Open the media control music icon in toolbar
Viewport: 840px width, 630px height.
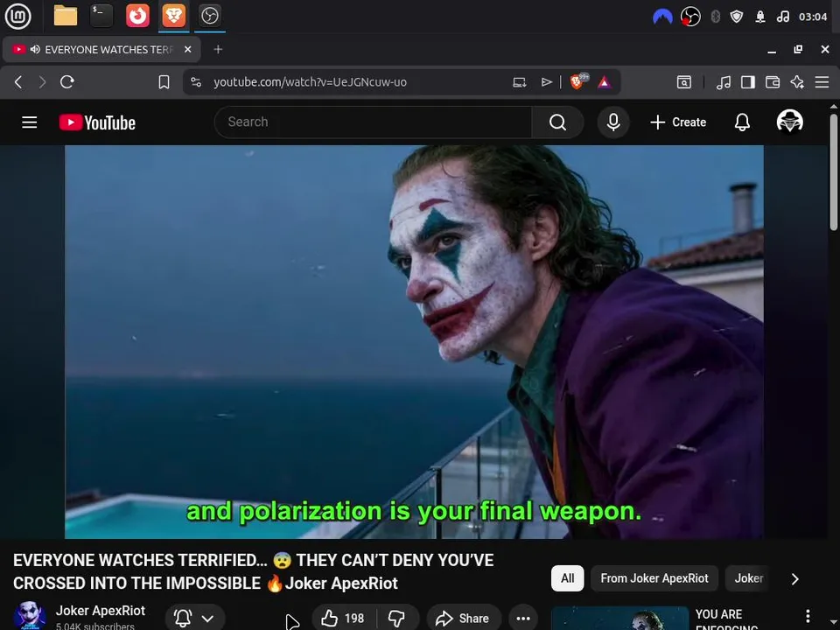(724, 82)
